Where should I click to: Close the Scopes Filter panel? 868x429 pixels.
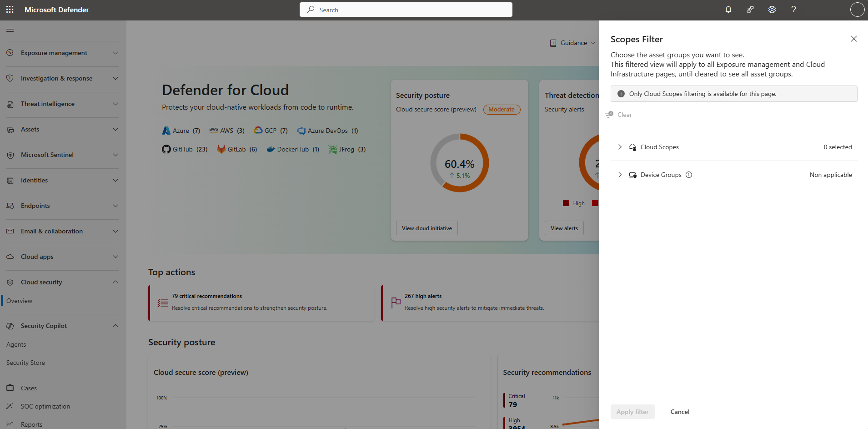pyautogui.click(x=854, y=39)
